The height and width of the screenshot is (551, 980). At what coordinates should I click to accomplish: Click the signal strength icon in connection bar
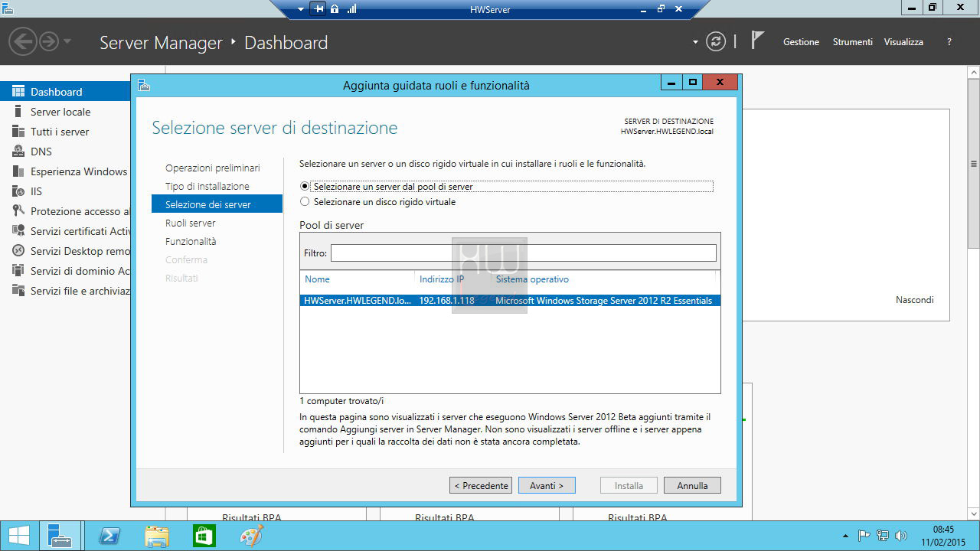(x=352, y=9)
